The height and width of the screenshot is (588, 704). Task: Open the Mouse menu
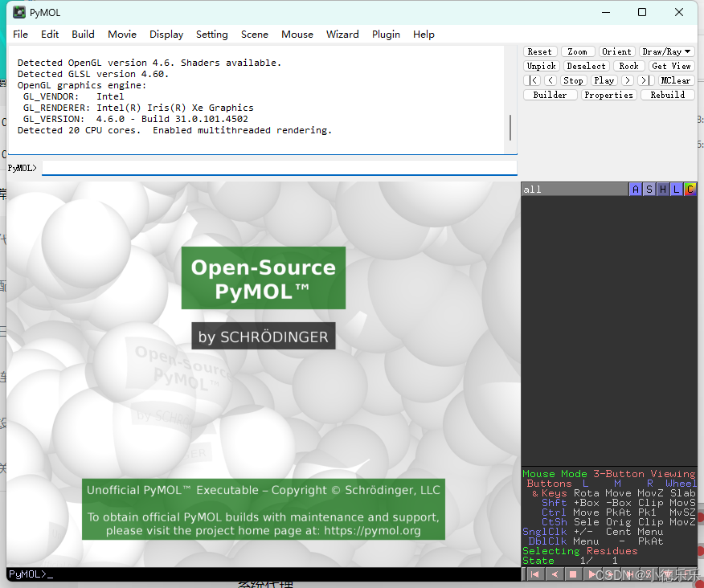click(297, 35)
